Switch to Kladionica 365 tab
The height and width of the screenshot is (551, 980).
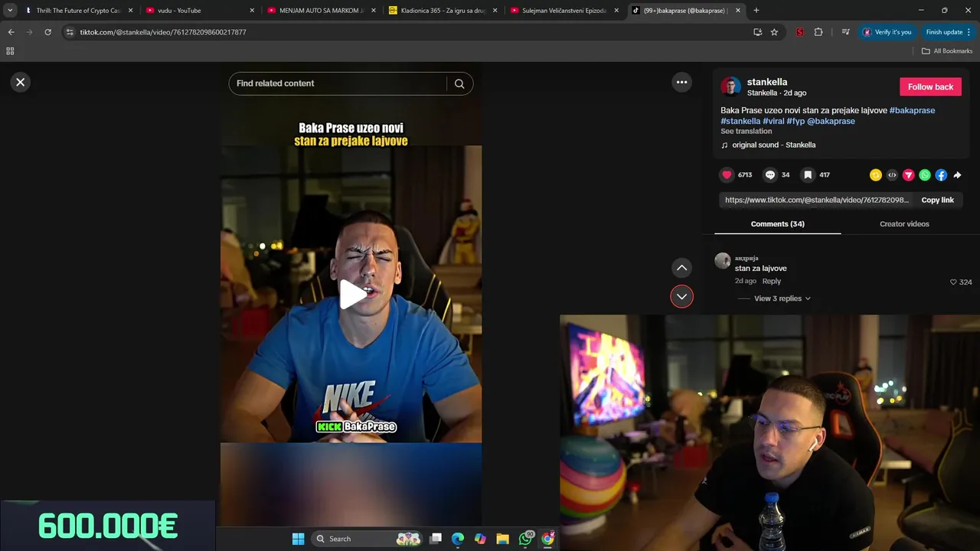443,11
